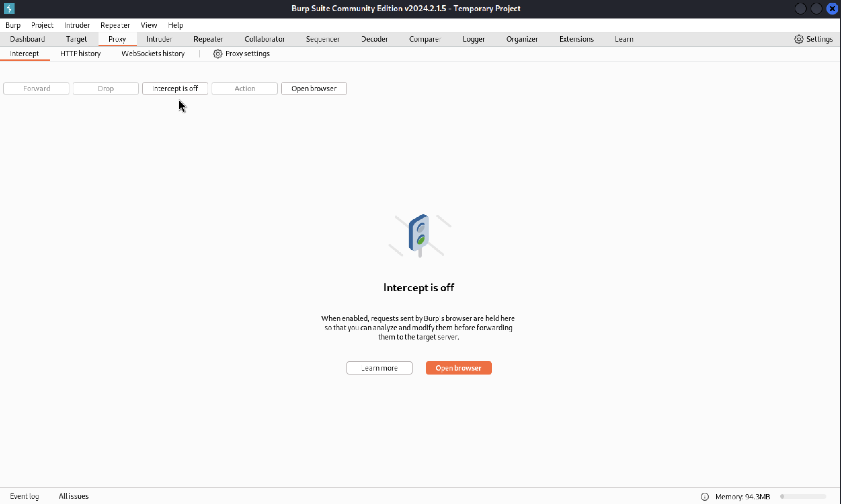The image size is (841, 504).
Task: Click the Learn more button
Action: point(380,368)
